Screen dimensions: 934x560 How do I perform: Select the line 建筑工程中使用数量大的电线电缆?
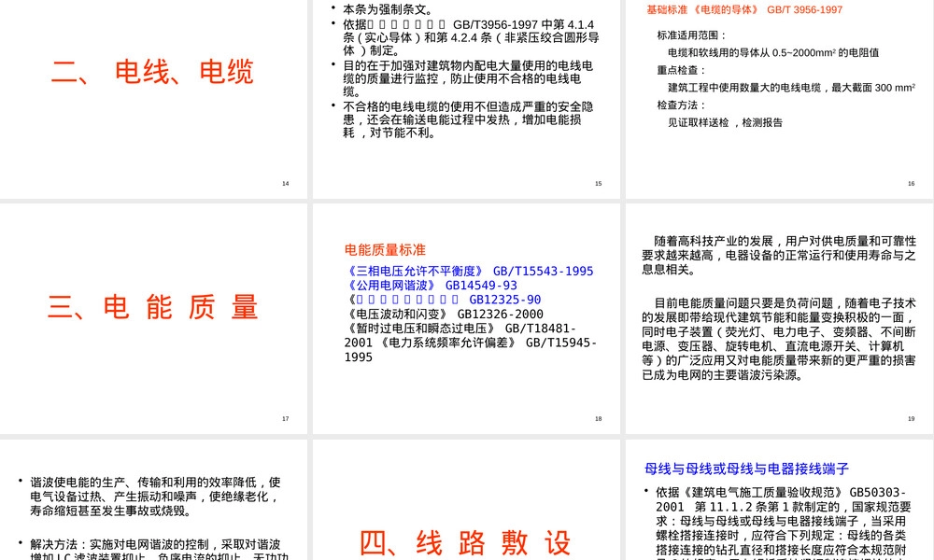point(792,88)
